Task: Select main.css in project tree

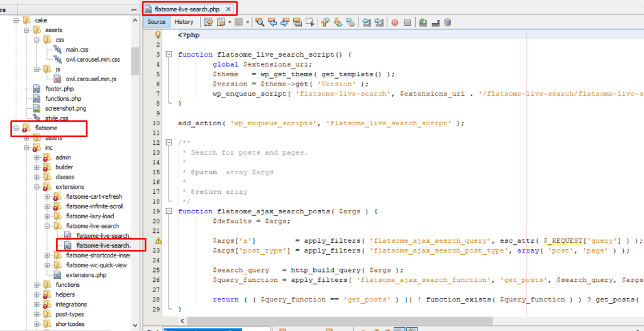Action: [77, 49]
